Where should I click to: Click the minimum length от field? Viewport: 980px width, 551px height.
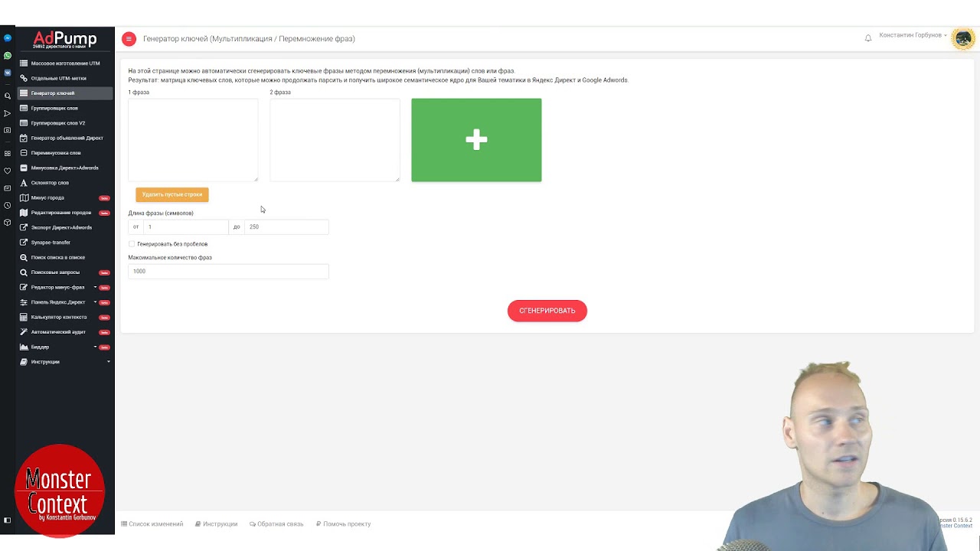click(x=186, y=227)
